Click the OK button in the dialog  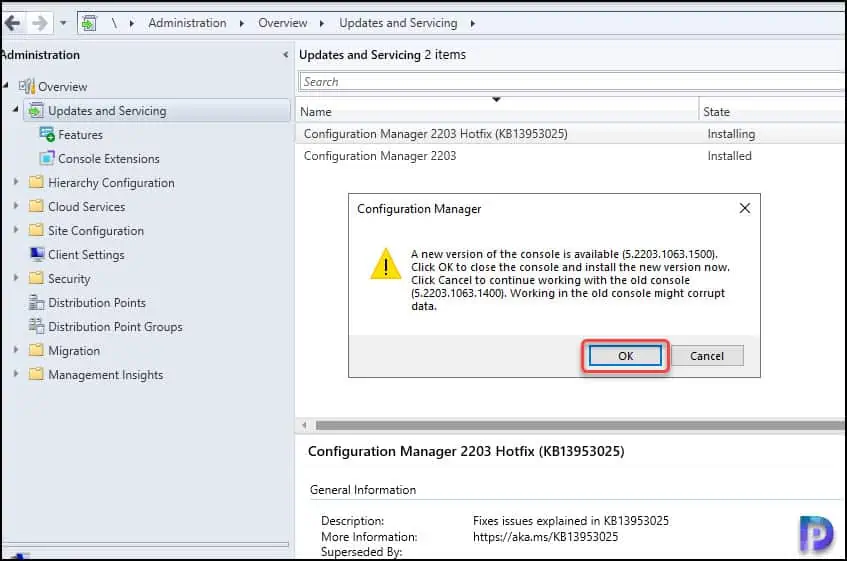[x=625, y=356]
